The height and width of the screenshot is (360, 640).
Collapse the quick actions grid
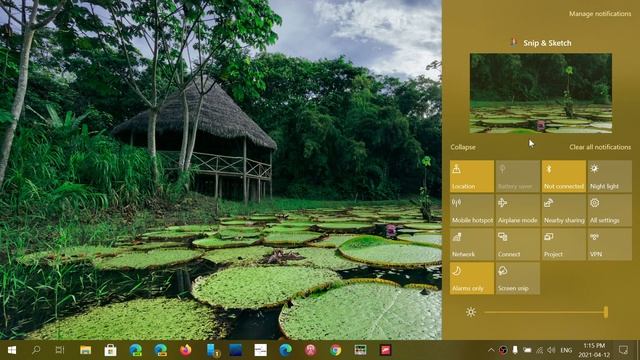(x=463, y=147)
